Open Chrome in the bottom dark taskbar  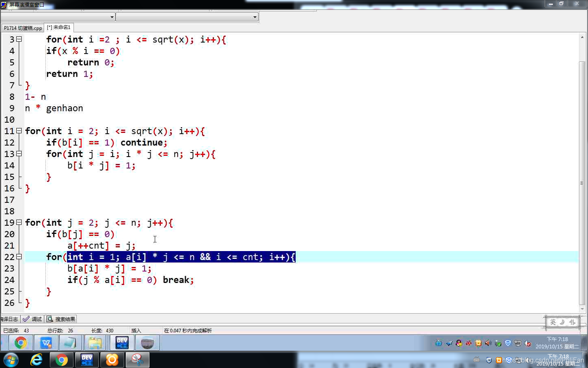(62, 360)
